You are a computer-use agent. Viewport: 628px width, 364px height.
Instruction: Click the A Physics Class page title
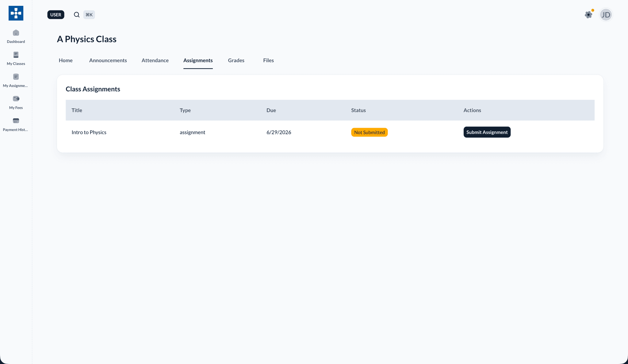point(87,39)
